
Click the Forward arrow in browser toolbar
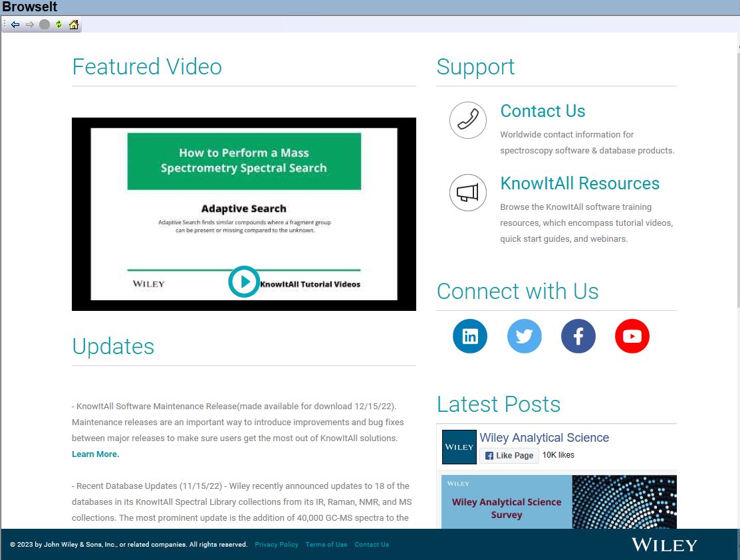coord(29,25)
